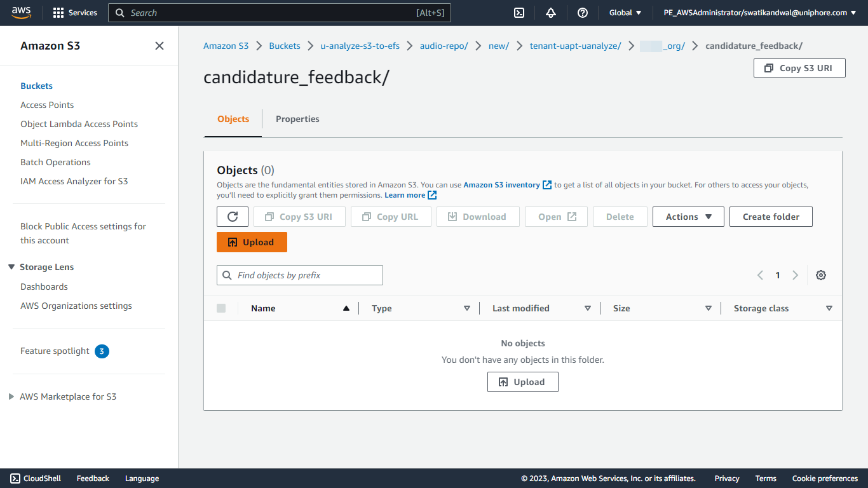Switch to the Objects tab
Screen dimensions: 868x488
[233, 119]
